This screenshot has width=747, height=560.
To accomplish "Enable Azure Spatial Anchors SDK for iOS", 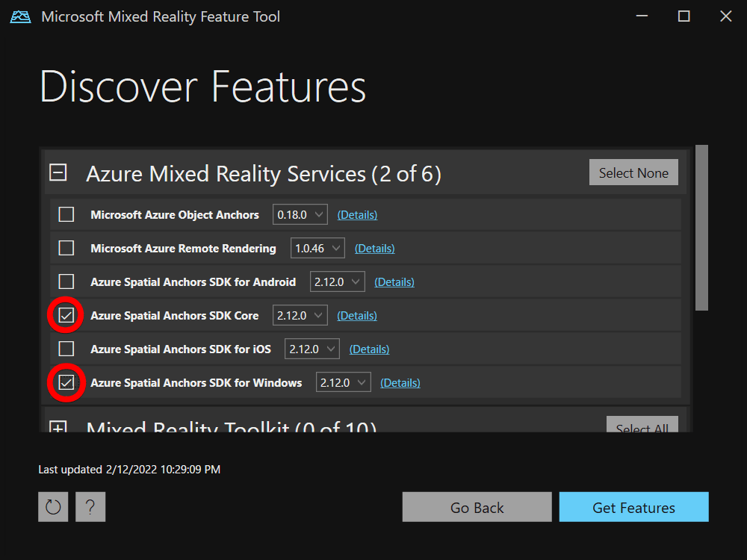I will click(66, 349).
